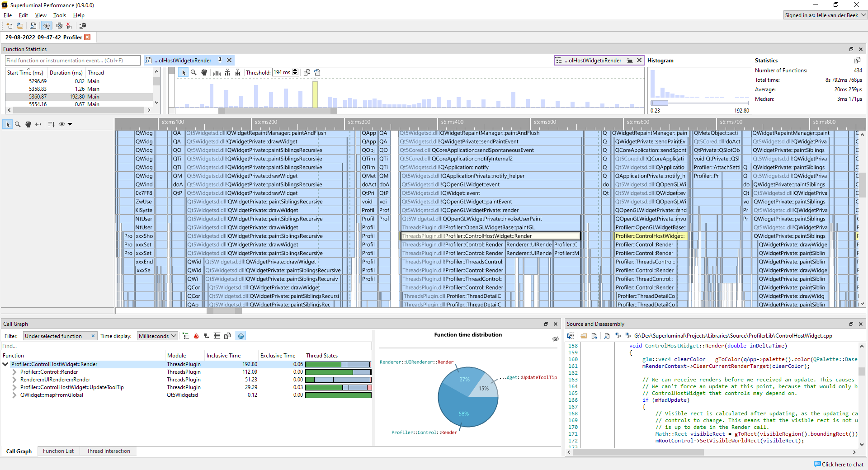The height and width of the screenshot is (470, 868).
Task: Toggle the pie chart time distribution button
Action: [241, 336]
